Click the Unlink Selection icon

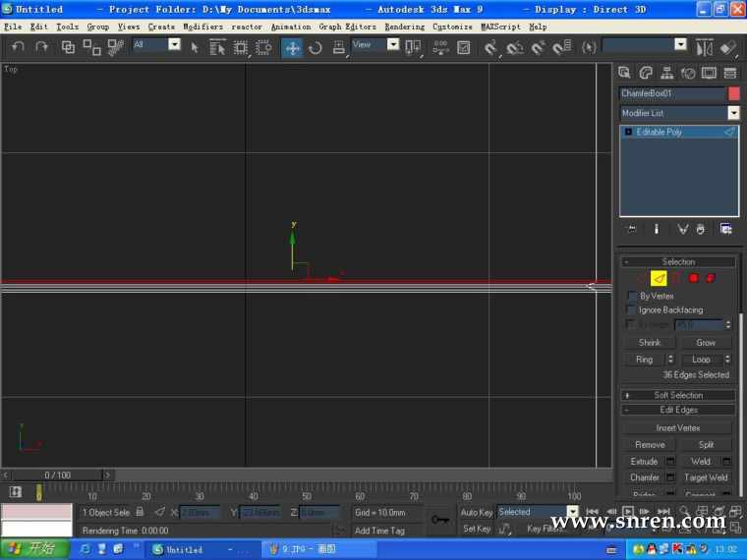tap(92, 47)
